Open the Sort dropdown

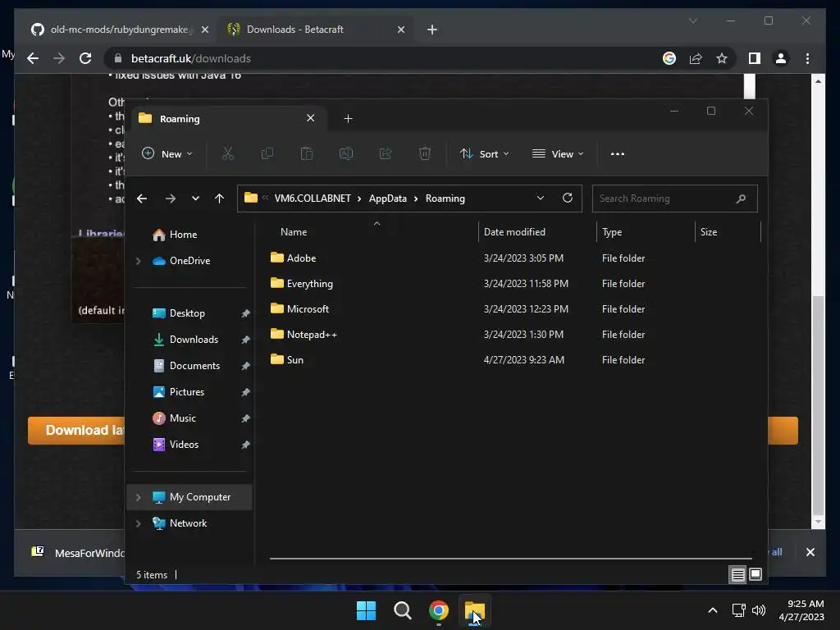[484, 153]
